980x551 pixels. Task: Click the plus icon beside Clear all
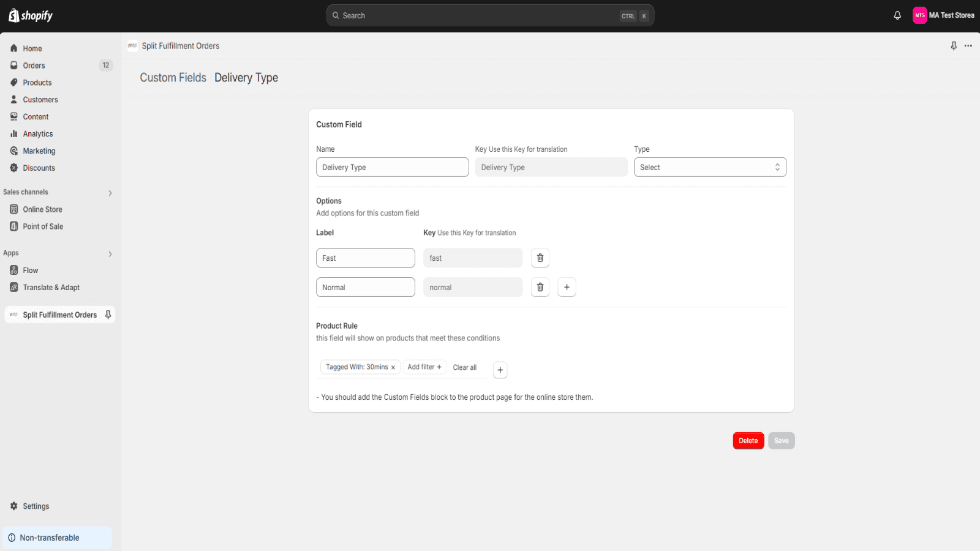coord(500,370)
